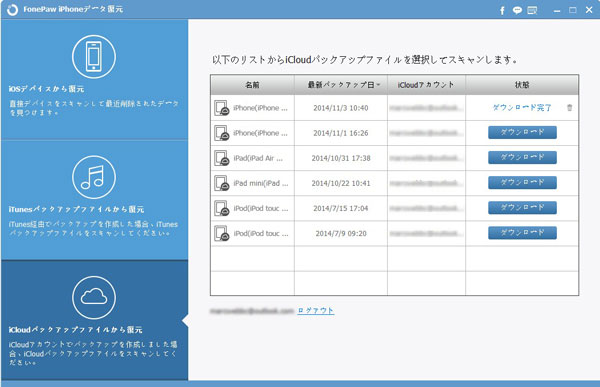Click the Facebook icon in title bar
The width and height of the screenshot is (600, 387).
(x=502, y=10)
